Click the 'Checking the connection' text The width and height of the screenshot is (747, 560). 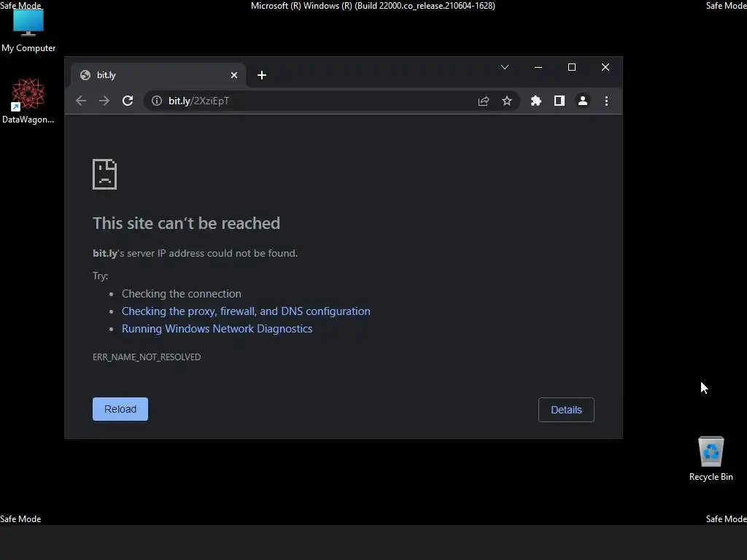[181, 294]
